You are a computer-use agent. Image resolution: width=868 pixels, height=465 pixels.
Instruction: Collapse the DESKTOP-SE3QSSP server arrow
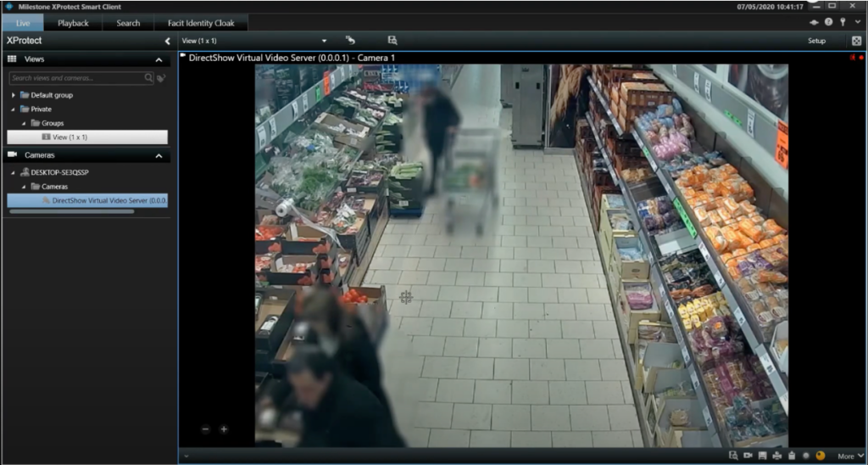(14, 172)
